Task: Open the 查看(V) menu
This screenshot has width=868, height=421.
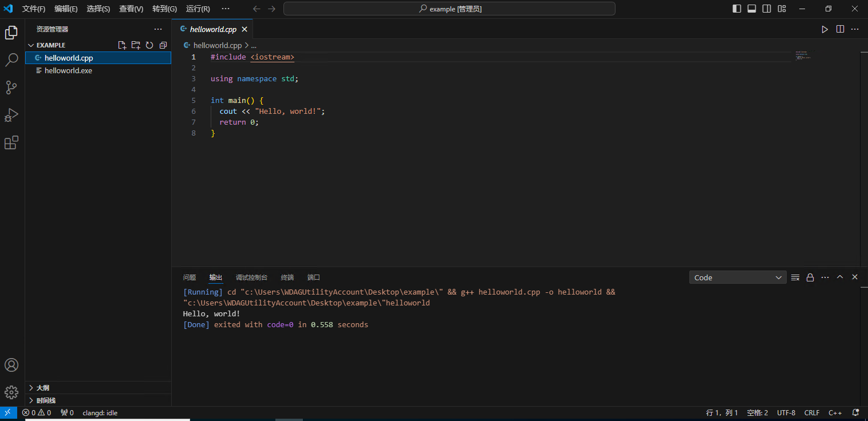Action: [131, 9]
